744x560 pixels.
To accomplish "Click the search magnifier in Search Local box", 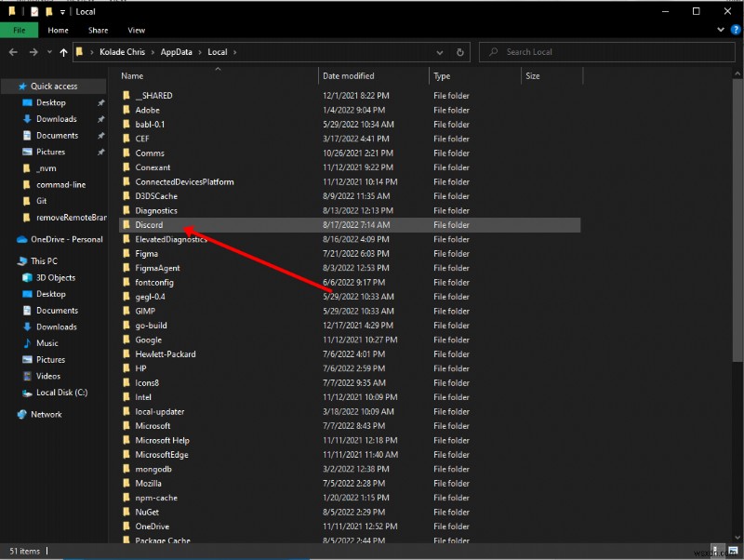I will [493, 52].
